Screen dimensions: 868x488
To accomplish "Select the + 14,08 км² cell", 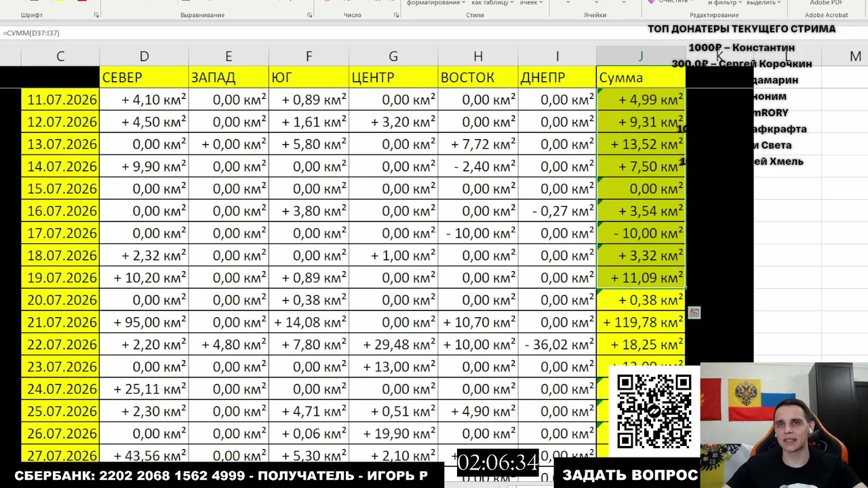I will [x=309, y=323].
